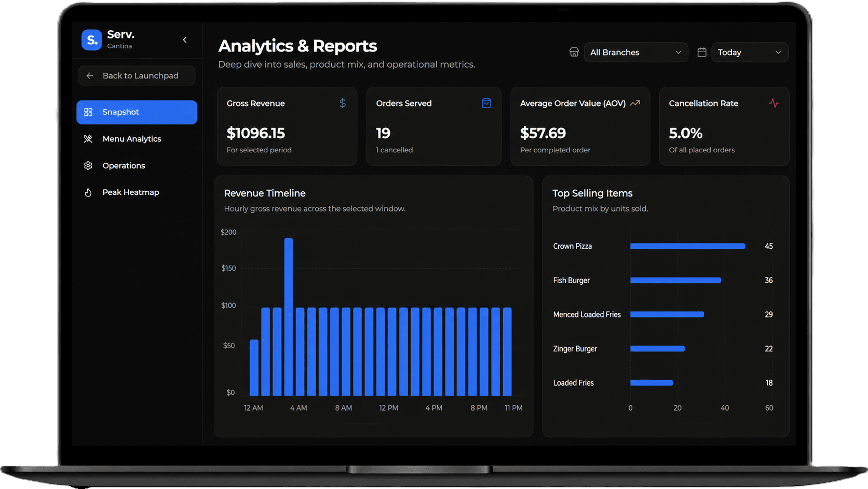Click the 1 cancelled text
The width and height of the screenshot is (868, 489).
pos(395,150)
